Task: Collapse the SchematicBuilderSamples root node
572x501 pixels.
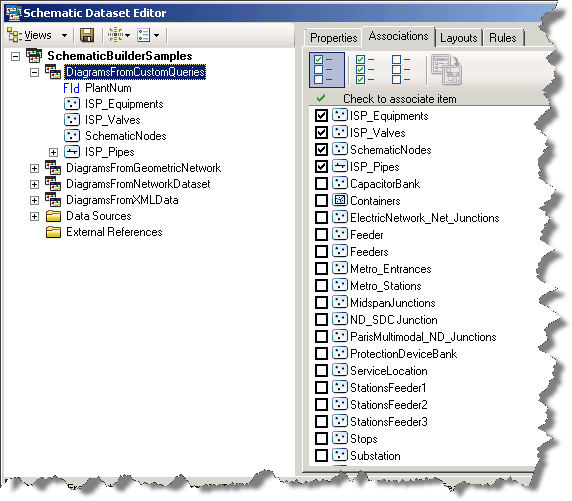Action: 15,57
